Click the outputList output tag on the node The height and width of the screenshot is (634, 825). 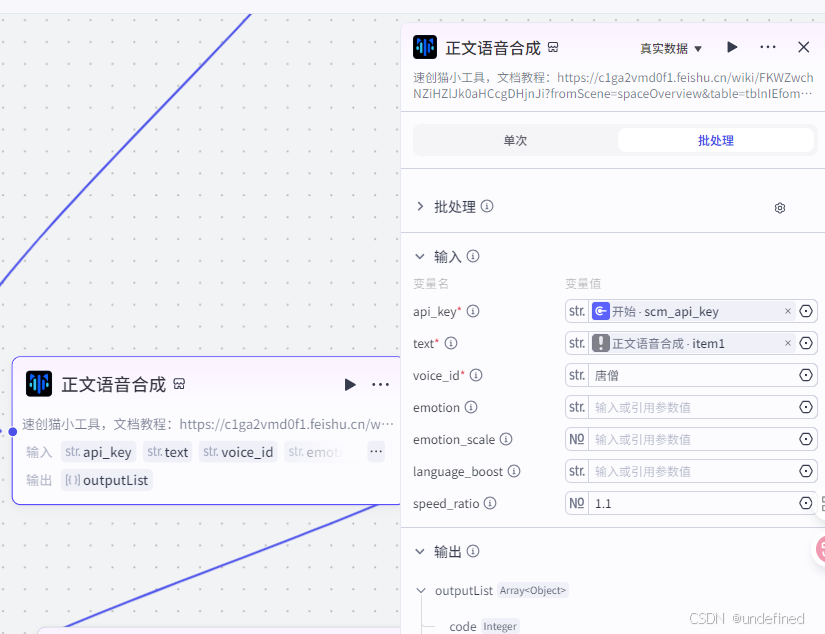[x=107, y=480]
